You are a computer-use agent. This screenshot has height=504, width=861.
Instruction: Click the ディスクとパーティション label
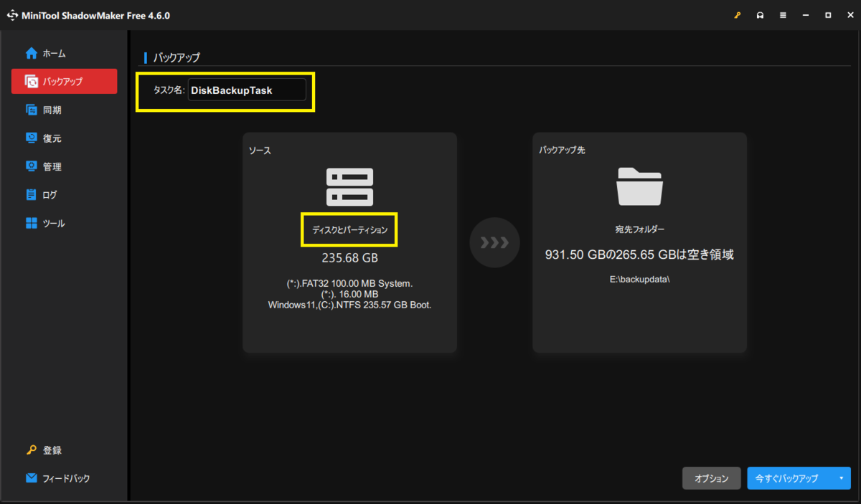coord(349,230)
